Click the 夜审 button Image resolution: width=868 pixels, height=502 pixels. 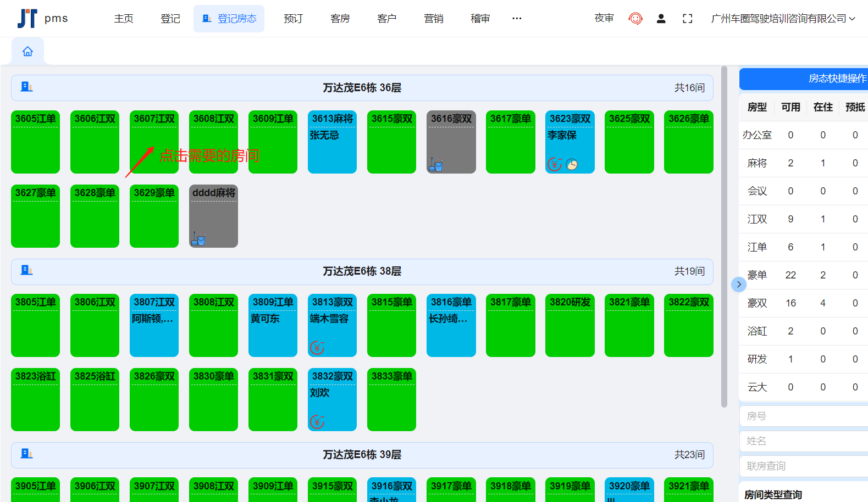604,19
